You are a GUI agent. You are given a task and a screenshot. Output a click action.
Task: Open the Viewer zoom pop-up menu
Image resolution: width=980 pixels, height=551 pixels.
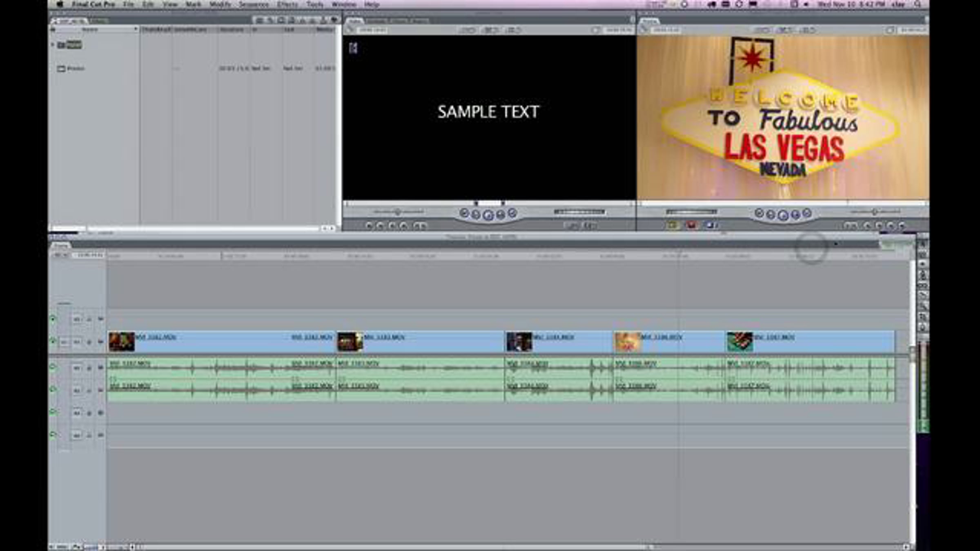pyautogui.click(x=467, y=30)
